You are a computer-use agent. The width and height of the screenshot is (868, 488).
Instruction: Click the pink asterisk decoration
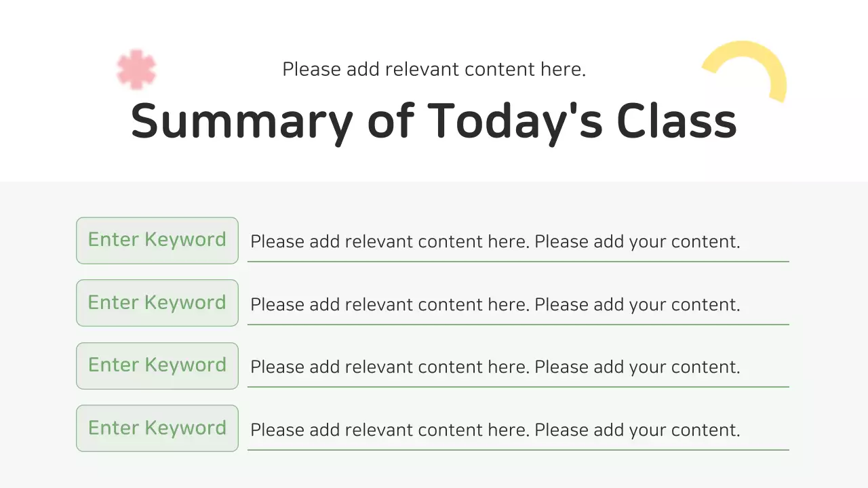click(136, 69)
